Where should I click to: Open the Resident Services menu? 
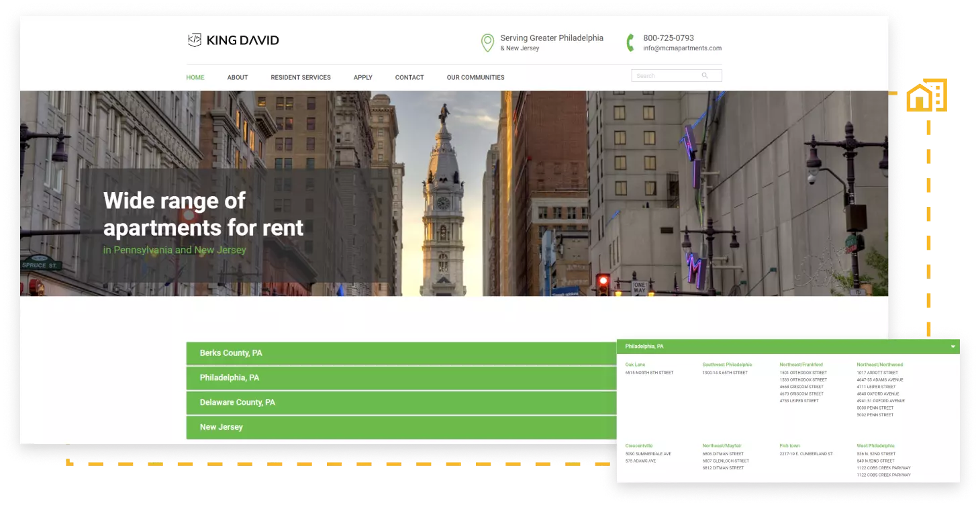pyautogui.click(x=301, y=77)
